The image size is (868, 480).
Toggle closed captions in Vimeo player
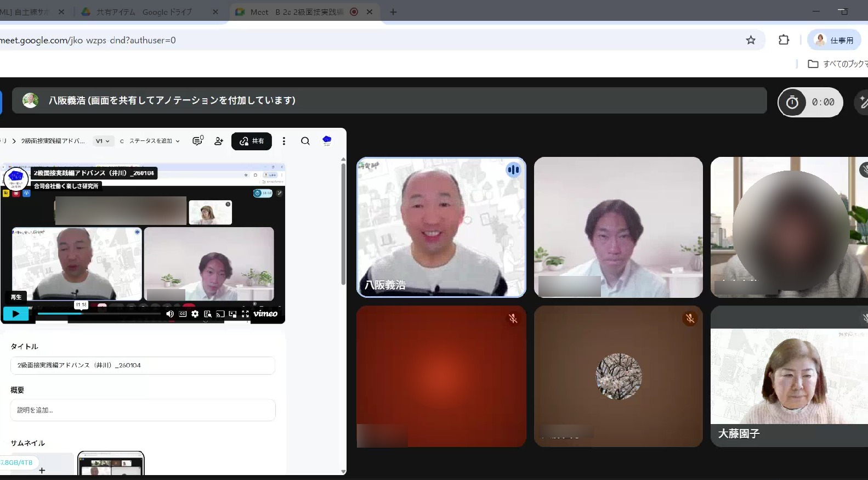tap(183, 314)
